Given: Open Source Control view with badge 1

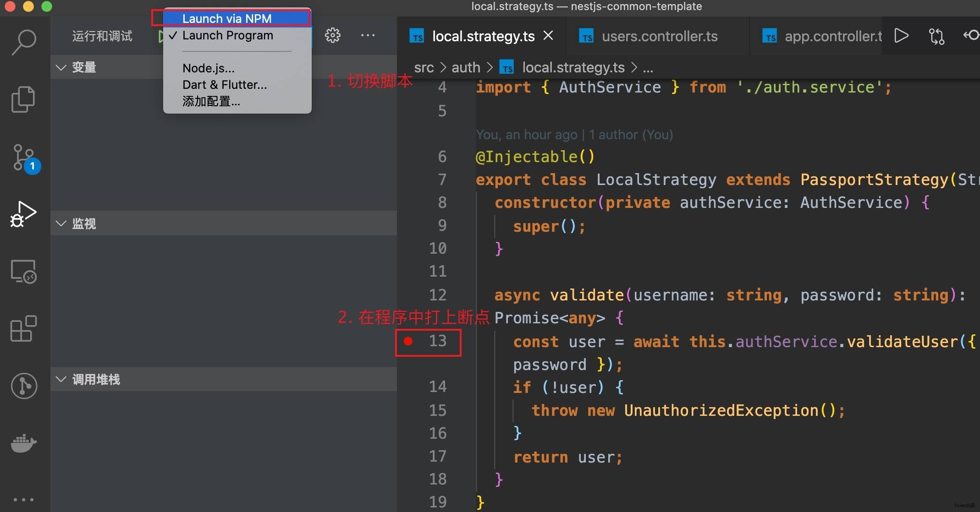Looking at the screenshot, I should [25, 159].
